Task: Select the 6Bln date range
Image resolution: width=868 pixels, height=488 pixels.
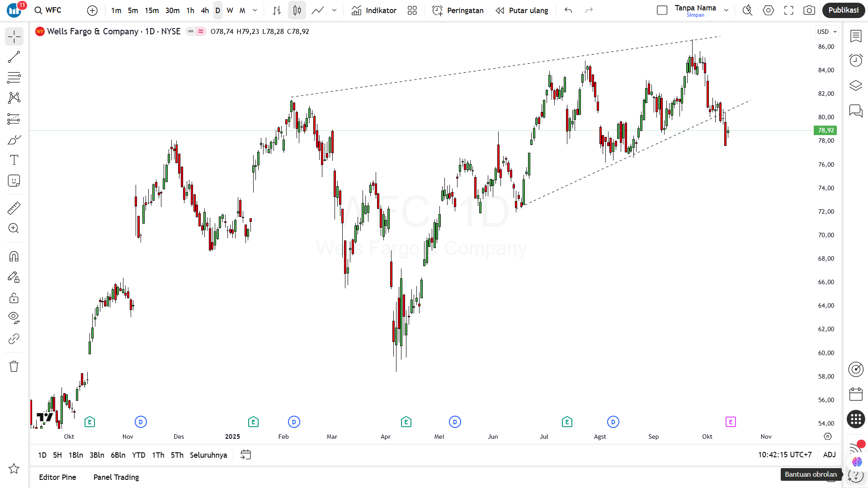Action: [118, 455]
